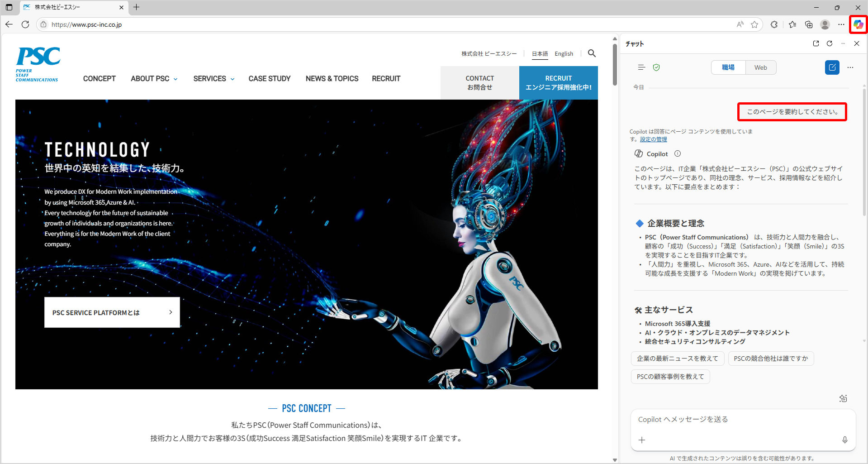
Task: Go to the CASE STUDY menu item
Action: pos(270,79)
